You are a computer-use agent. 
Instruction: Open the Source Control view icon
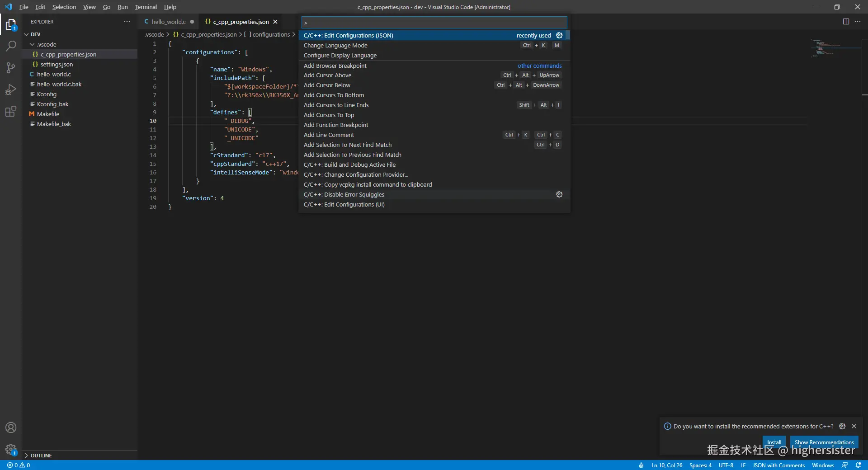[x=11, y=68]
